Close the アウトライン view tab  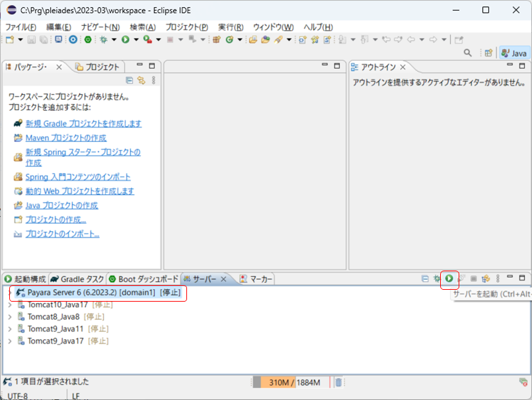(402, 67)
